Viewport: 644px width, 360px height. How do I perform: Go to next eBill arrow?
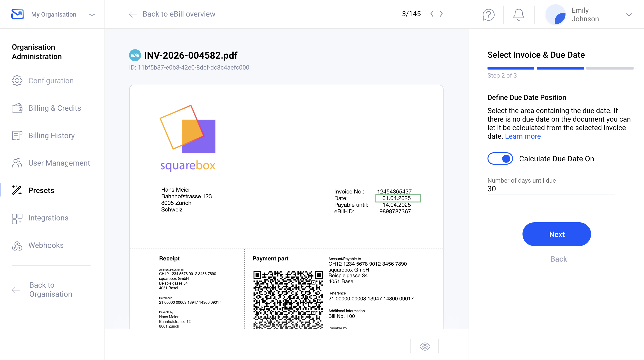pos(441,14)
